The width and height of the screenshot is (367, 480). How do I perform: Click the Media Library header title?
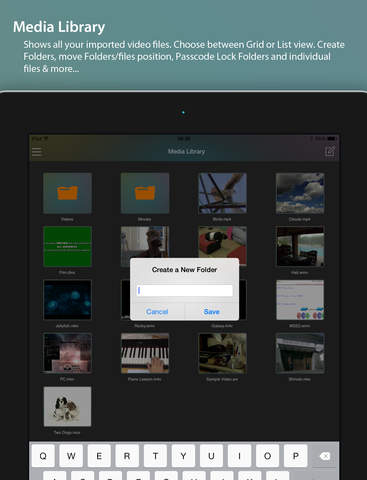click(x=186, y=152)
